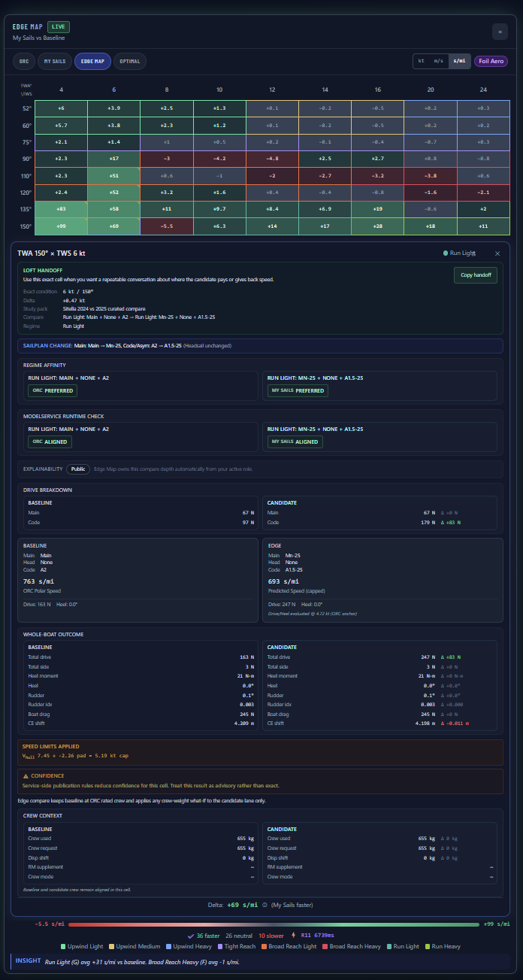Click the Foil Aero button
Image resolution: width=523 pixels, height=980 pixels.
point(491,61)
